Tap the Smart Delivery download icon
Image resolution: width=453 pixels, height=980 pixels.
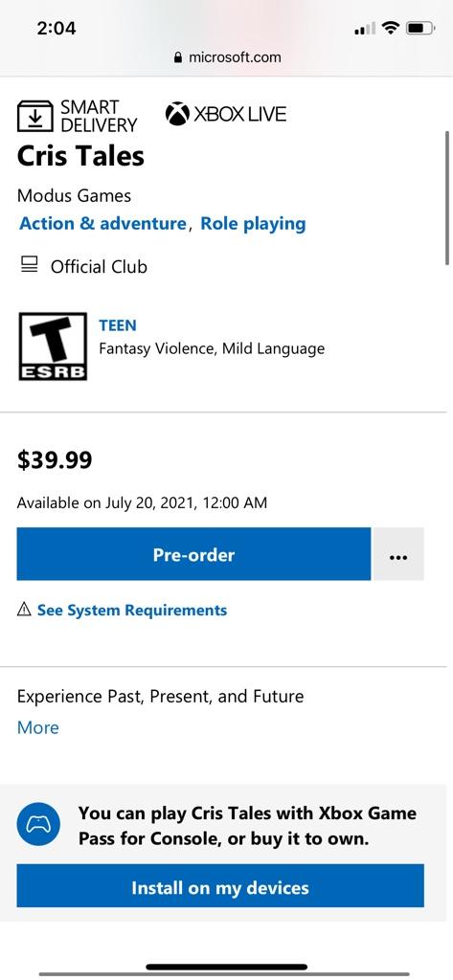35,116
